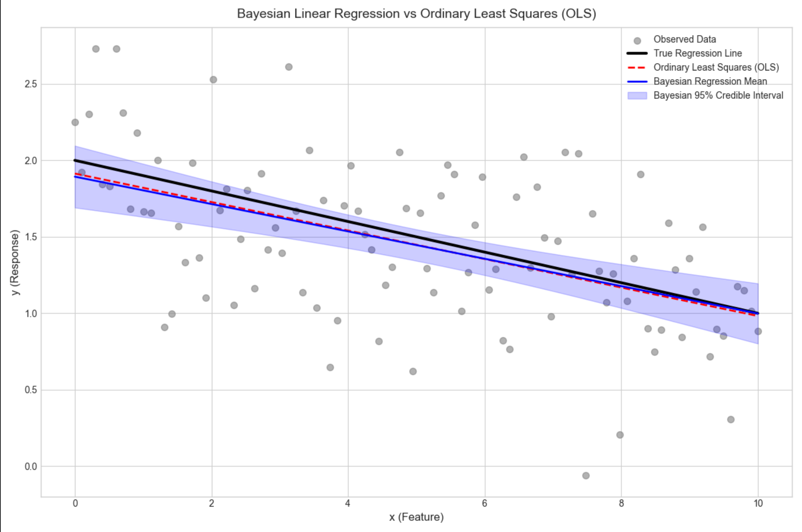
Task: Click the Observed Data legend marker dot
Action: pos(637,41)
